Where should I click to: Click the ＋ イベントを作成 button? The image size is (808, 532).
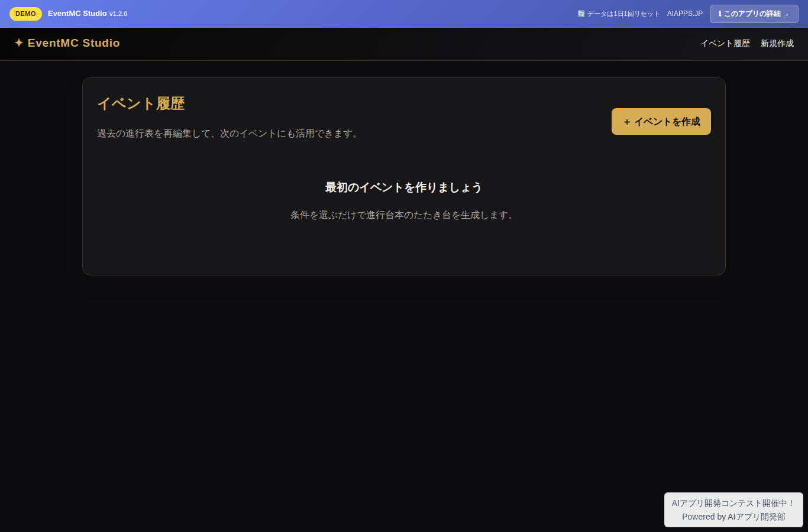661,122
